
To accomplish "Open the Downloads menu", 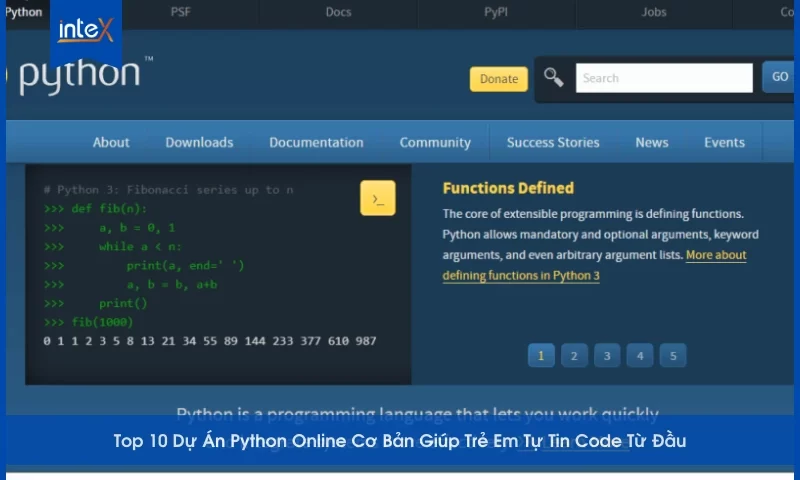I will click(x=199, y=142).
